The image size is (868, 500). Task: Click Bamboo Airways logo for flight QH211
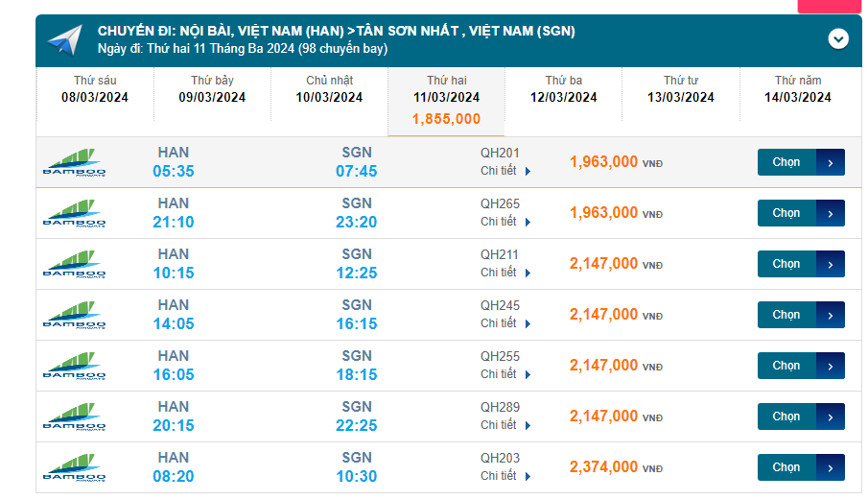tap(75, 264)
